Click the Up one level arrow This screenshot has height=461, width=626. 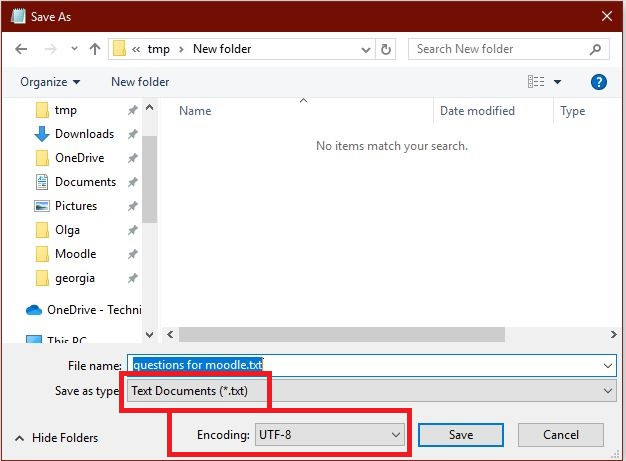point(95,48)
